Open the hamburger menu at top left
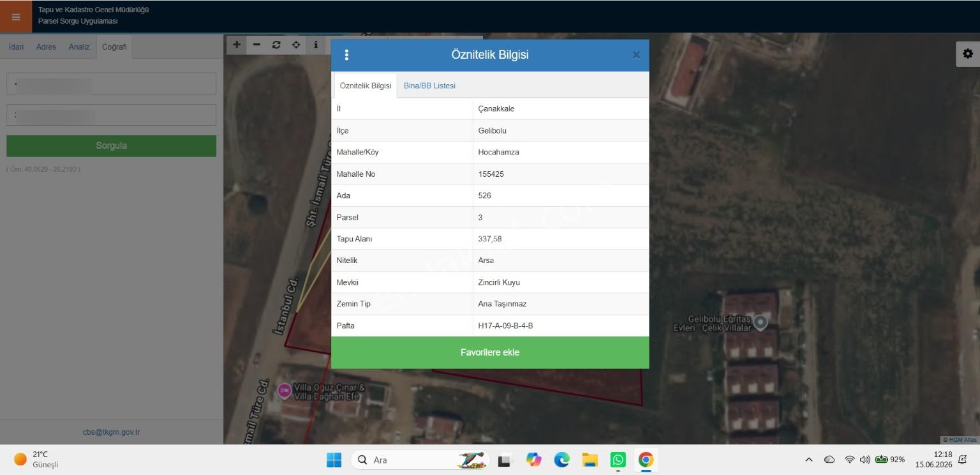Image resolution: width=980 pixels, height=475 pixels. point(16,17)
